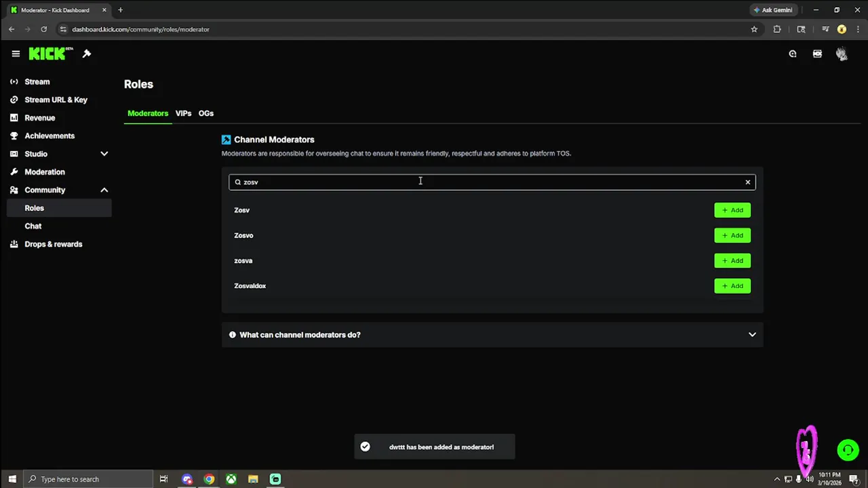Clear the search field with the X
The image size is (868, 488).
click(748, 182)
